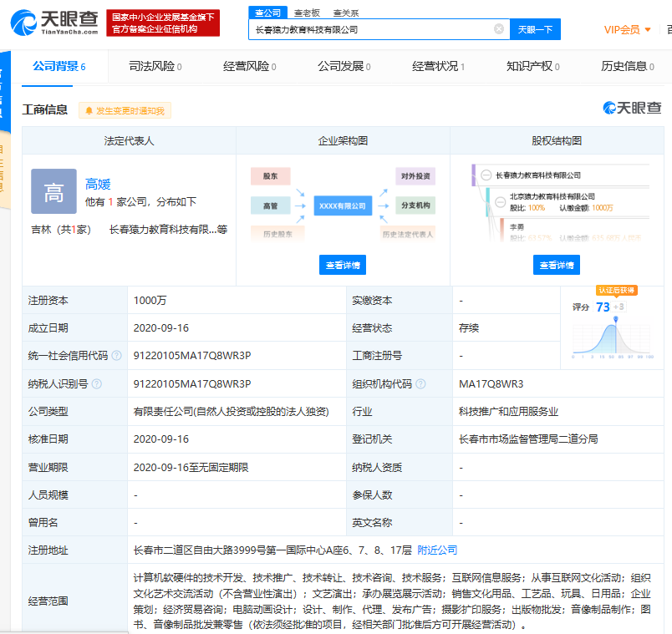Click the 天眼一下 search button
The image size is (672, 634).
coord(535,29)
